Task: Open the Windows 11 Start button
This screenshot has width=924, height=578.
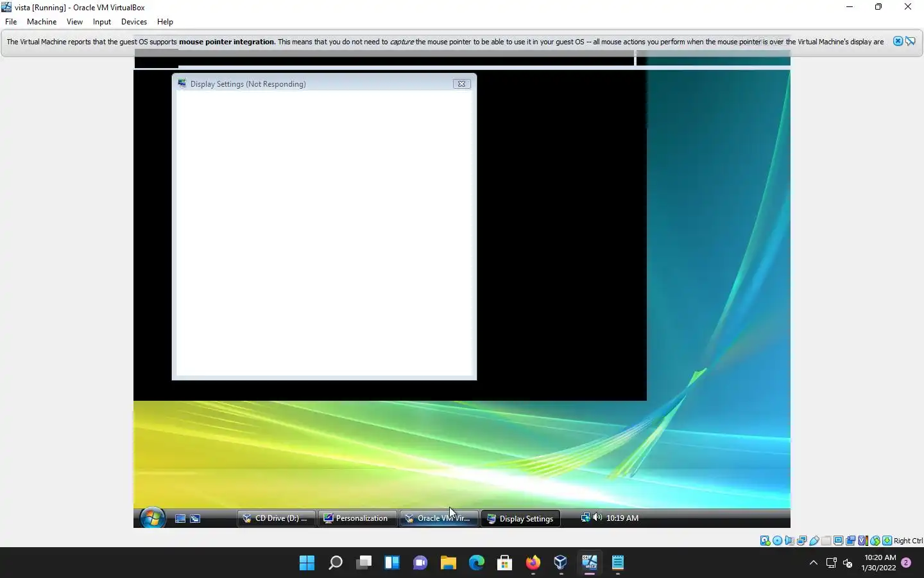Action: [307, 563]
